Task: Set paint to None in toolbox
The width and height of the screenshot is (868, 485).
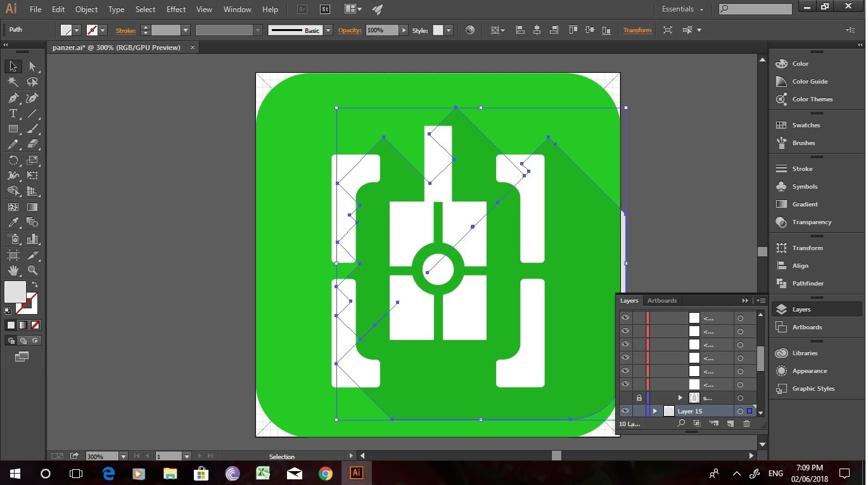Action: tap(35, 325)
